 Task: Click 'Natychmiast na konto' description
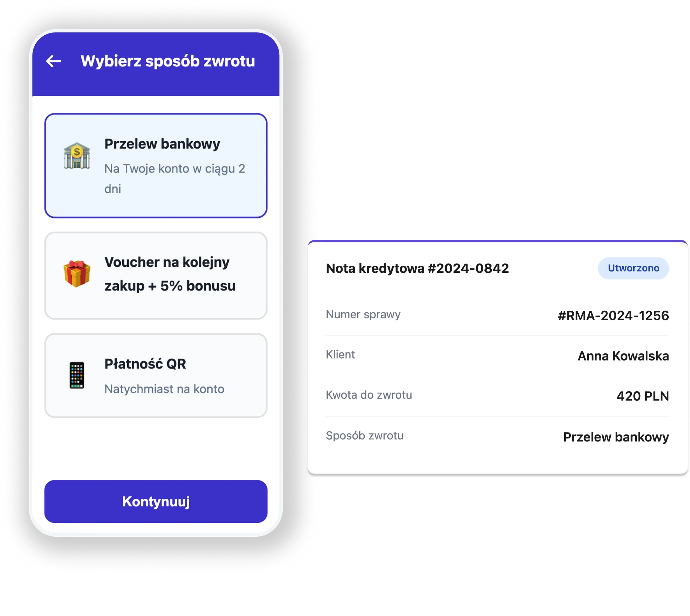164,389
